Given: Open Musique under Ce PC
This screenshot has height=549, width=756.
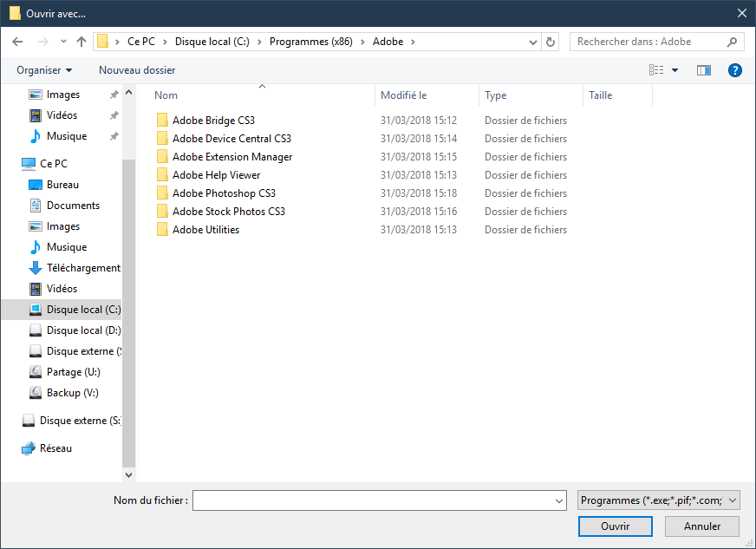Looking at the screenshot, I should [x=67, y=247].
